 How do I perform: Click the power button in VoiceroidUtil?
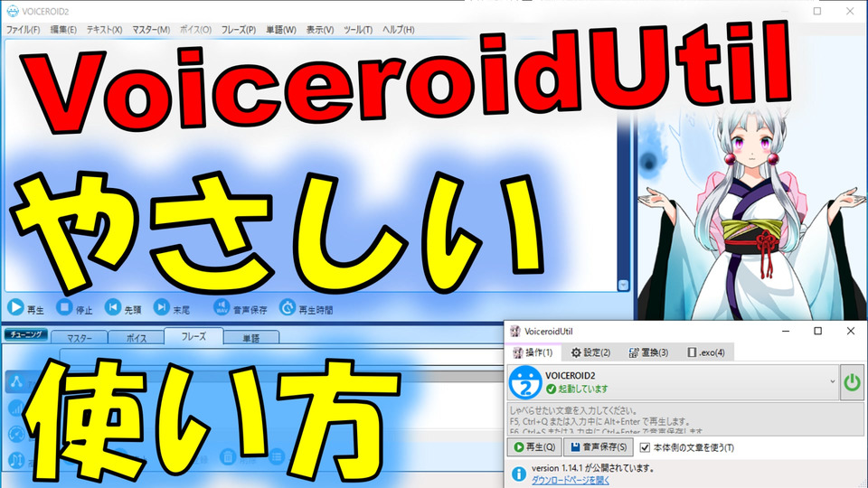852,382
